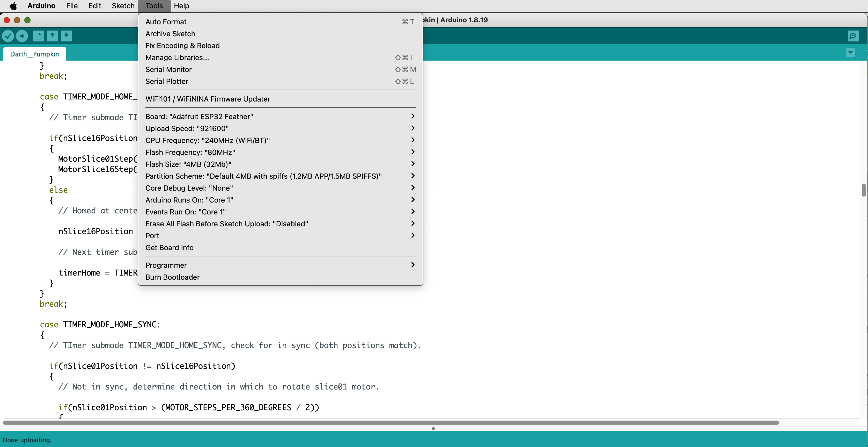This screenshot has height=447, width=868.
Task: Open the File menu
Action: coord(72,6)
